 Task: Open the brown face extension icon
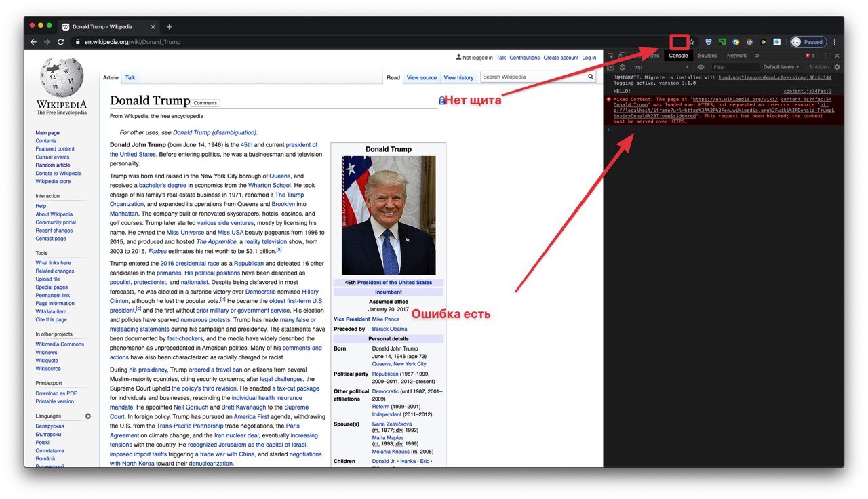coord(749,42)
